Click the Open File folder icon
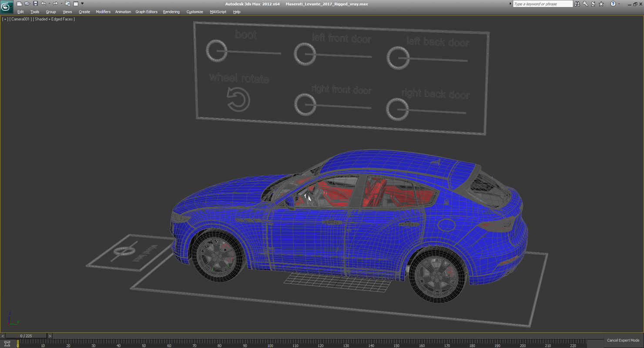Image resolution: width=644 pixels, height=348 pixels. [27, 4]
